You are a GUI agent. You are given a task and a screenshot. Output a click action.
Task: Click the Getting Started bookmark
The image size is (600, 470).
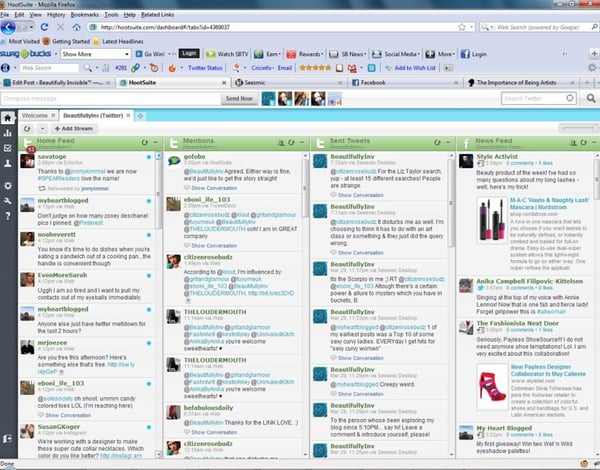(x=66, y=41)
